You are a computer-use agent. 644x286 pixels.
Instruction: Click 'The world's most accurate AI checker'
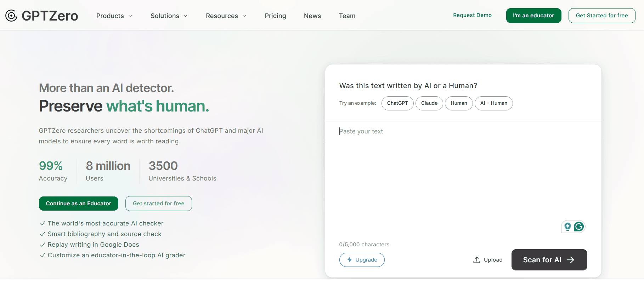click(x=106, y=223)
